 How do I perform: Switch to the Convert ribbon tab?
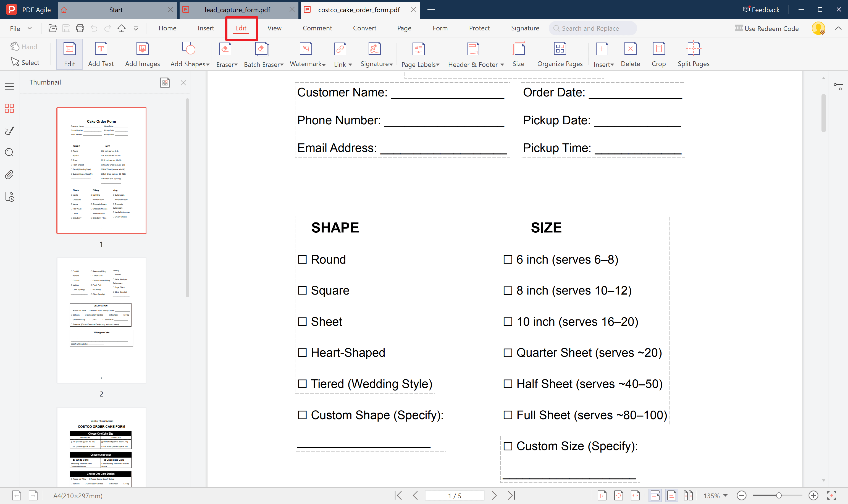[364, 28]
